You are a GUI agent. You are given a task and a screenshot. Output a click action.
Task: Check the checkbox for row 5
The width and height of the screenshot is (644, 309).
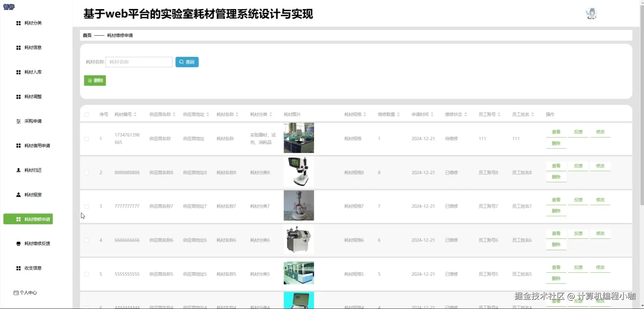pos(87,274)
